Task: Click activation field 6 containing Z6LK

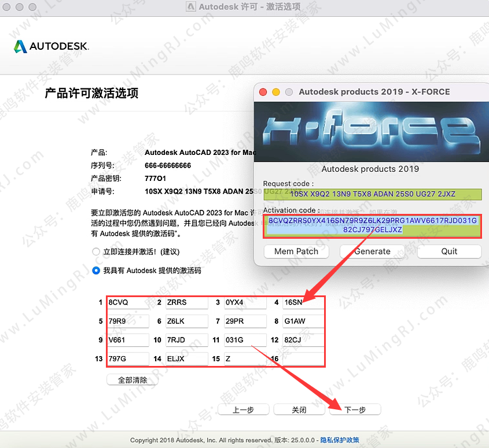Action: [186, 321]
